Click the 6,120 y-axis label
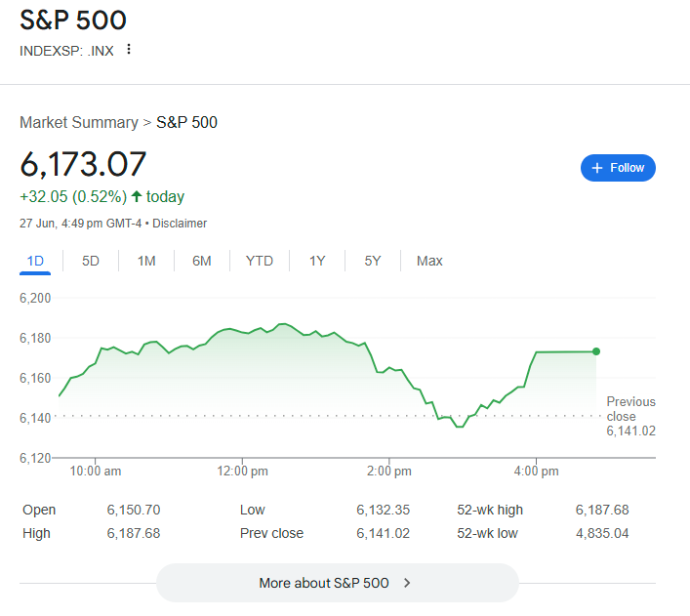This screenshot has height=616, width=690. tap(35, 458)
